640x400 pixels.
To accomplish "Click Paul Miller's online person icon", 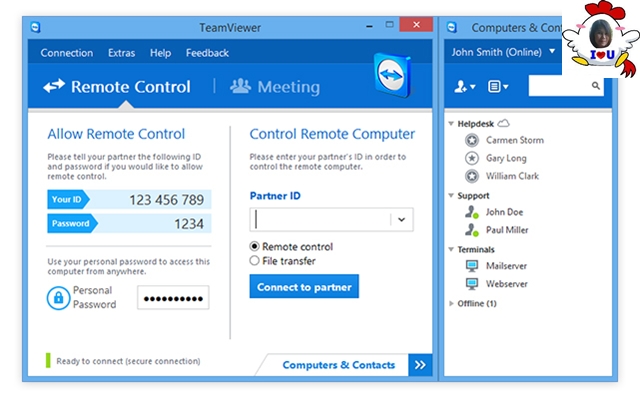I will pos(472,230).
